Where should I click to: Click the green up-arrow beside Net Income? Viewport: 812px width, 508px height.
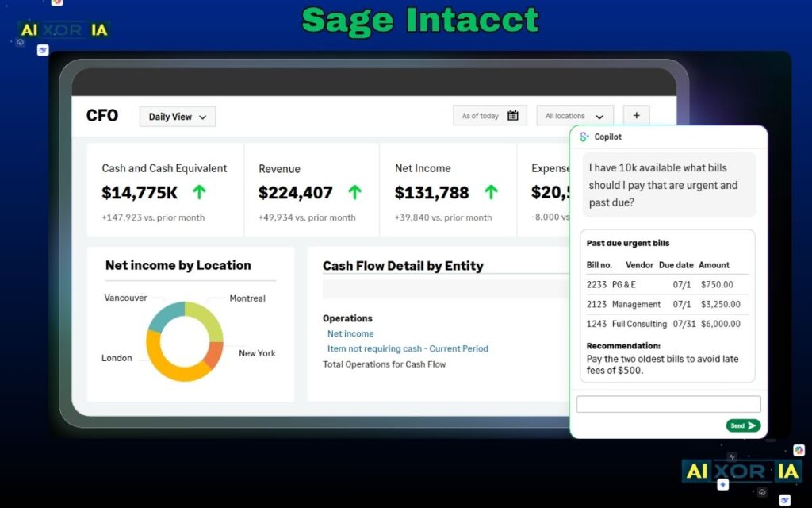click(x=492, y=192)
